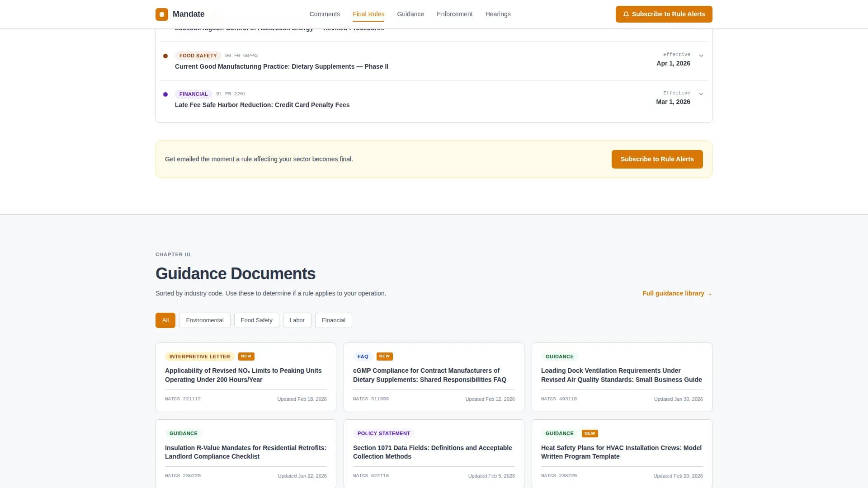Click Subscribe to Rule Alerts in header
Screen dimensions: 868x488
[664, 14]
